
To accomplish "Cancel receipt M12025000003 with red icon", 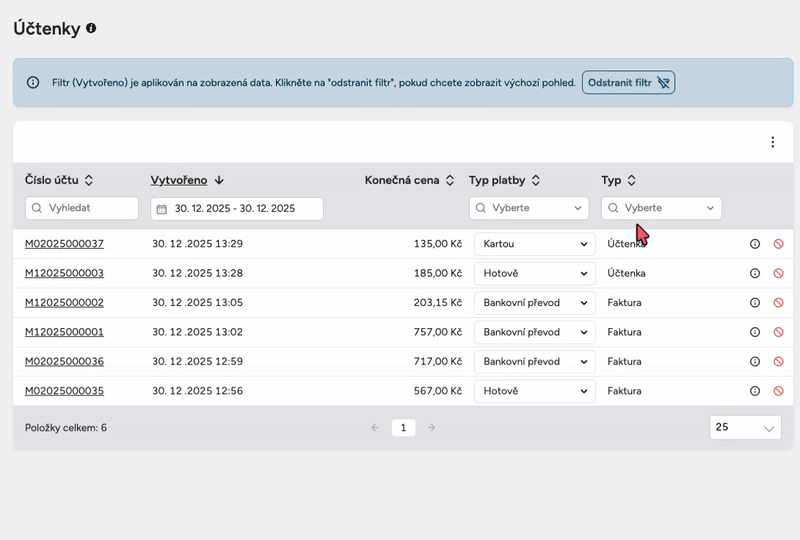I will 778,273.
